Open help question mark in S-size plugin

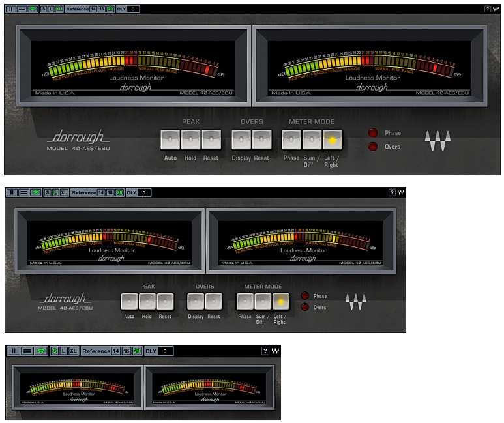point(265,351)
